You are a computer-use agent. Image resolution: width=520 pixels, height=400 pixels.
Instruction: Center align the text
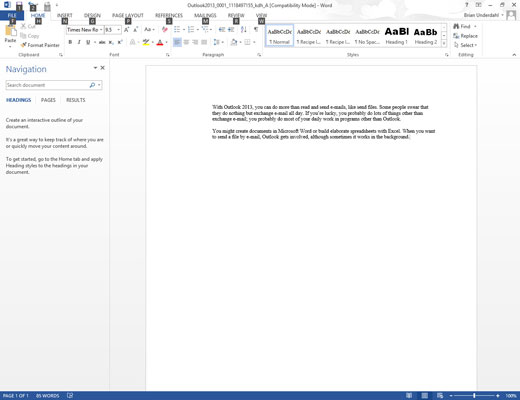(186, 42)
